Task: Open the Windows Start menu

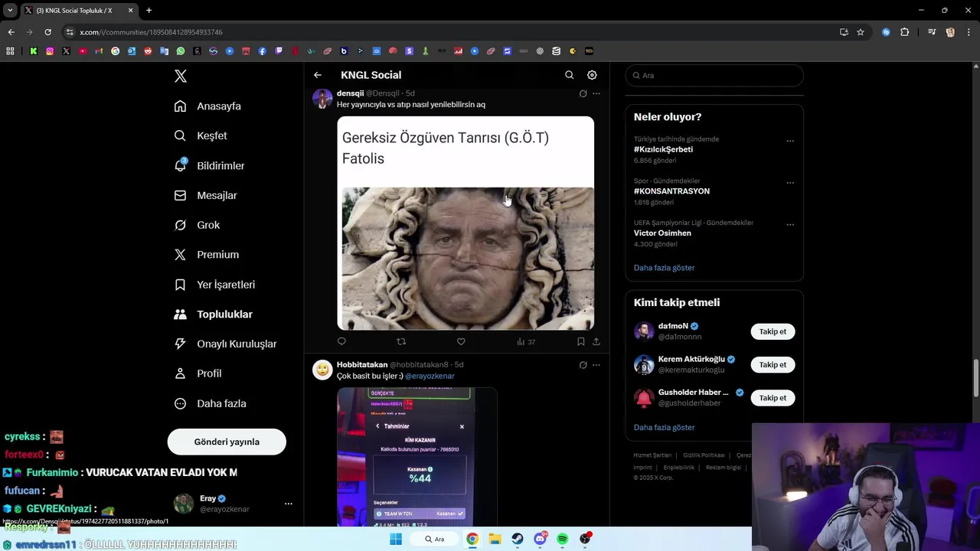Action: pos(396,539)
